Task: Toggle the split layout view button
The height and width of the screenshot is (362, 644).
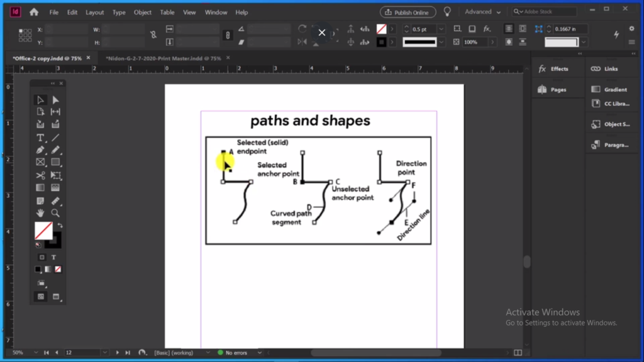Action: (518, 353)
